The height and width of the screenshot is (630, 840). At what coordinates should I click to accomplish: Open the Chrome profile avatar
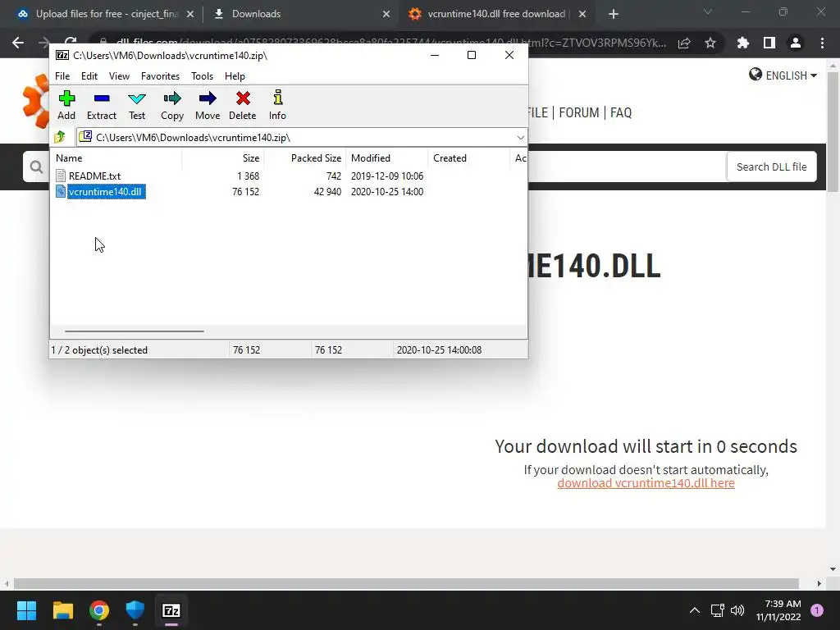tap(796, 43)
